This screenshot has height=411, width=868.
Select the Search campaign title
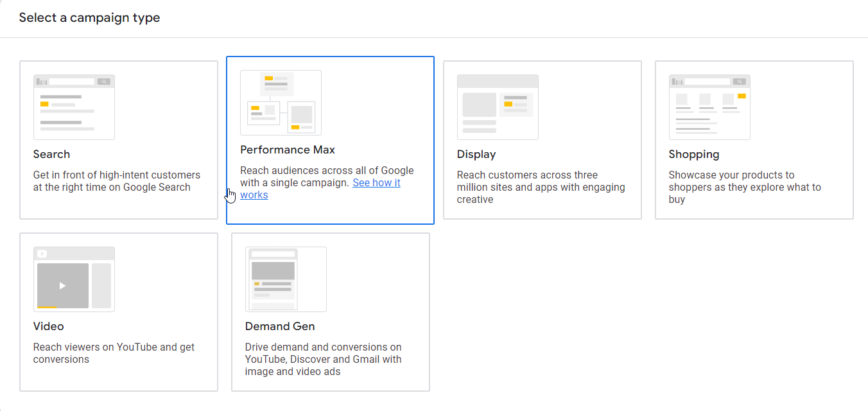[x=51, y=154]
